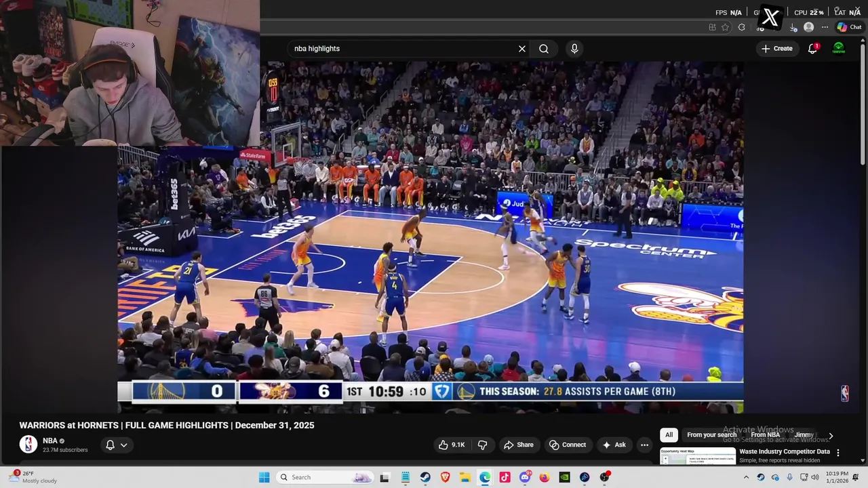Show hidden system tray icons chevron
The height and width of the screenshot is (488, 868).
click(x=746, y=477)
